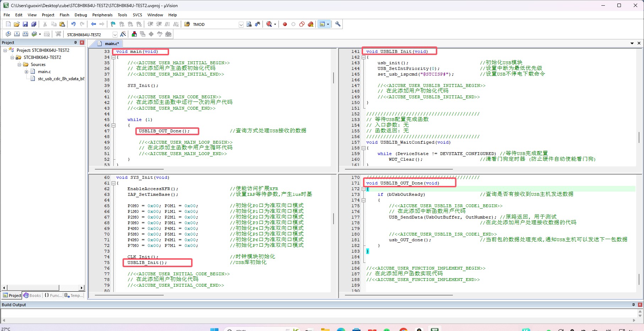Open the Project menu
Viewport: 644px width, 331px height.
click(x=48, y=15)
